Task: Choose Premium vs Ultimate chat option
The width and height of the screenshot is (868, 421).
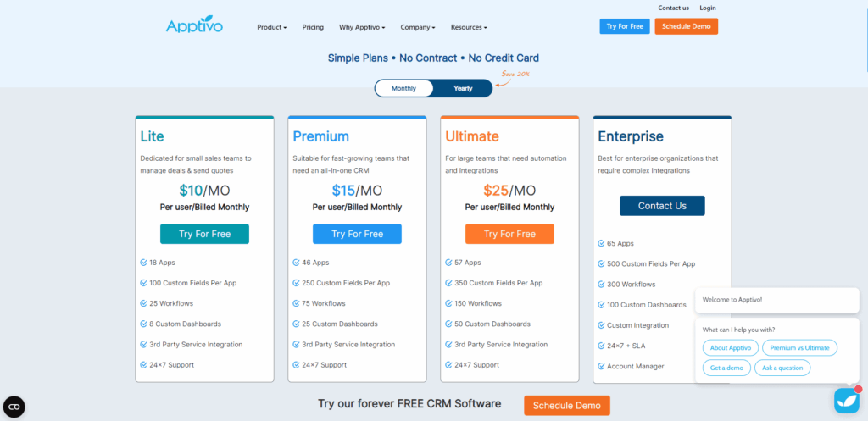Action: tap(799, 348)
